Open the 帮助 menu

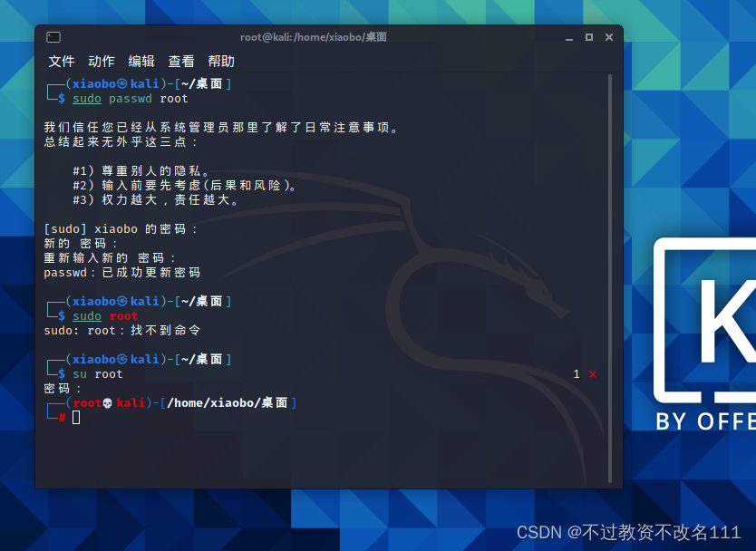pyautogui.click(x=221, y=62)
